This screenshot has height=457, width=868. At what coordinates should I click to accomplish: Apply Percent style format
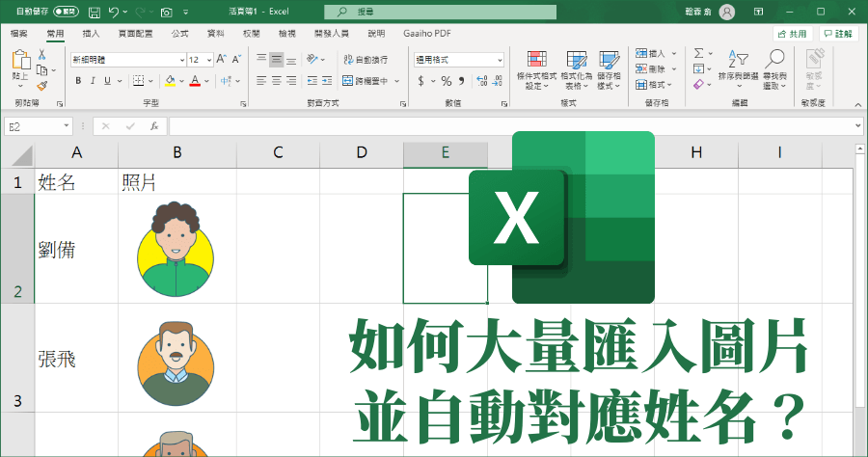click(x=447, y=81)
